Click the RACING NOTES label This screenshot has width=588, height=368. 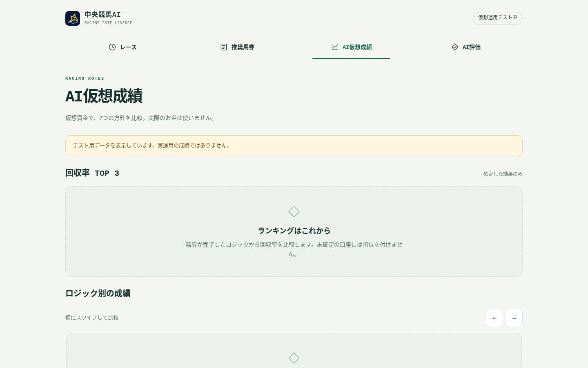pyautogui.click(x=85, y=79)
